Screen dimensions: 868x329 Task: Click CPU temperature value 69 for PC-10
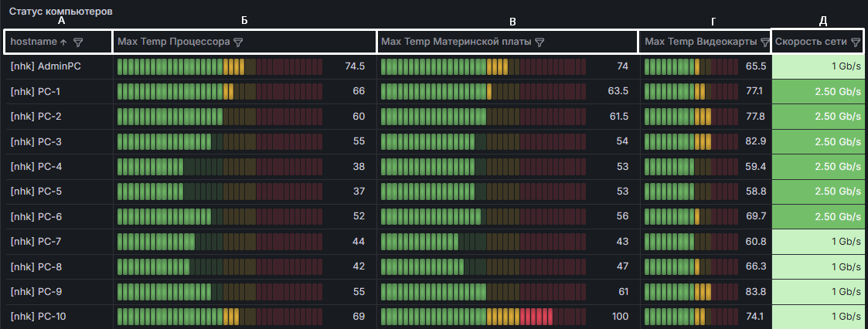pyautogui.click(x=359, y=317)
